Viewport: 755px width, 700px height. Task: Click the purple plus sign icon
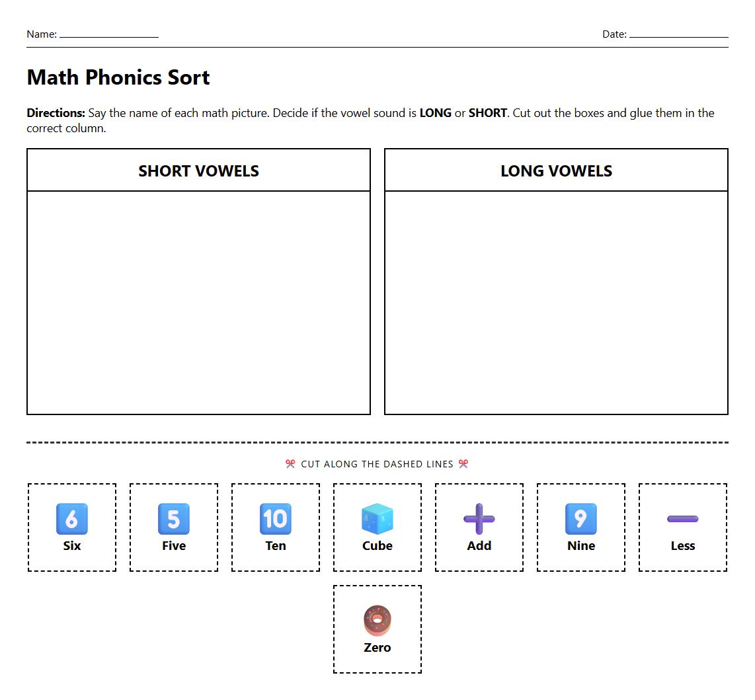(x=479, y=520)
